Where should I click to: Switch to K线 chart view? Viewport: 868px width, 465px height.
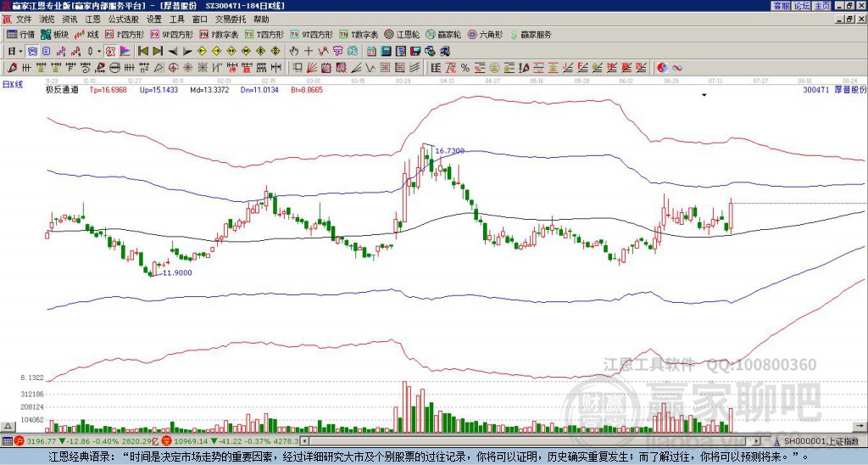click(x=86, y=34)
